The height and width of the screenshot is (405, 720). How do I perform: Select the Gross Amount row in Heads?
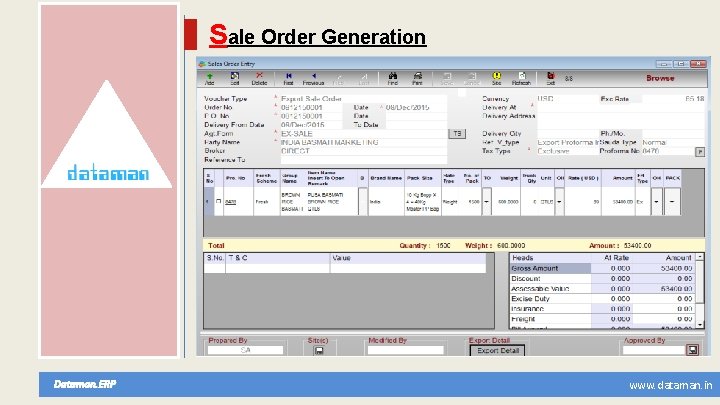click(602, 268)
